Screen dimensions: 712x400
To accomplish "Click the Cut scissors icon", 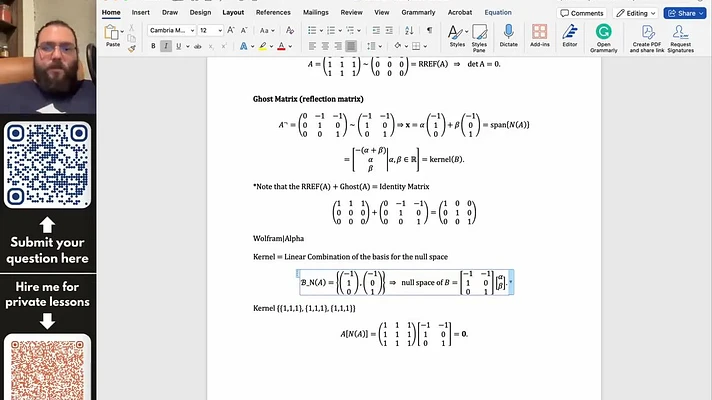I will (x=131, y=28).
